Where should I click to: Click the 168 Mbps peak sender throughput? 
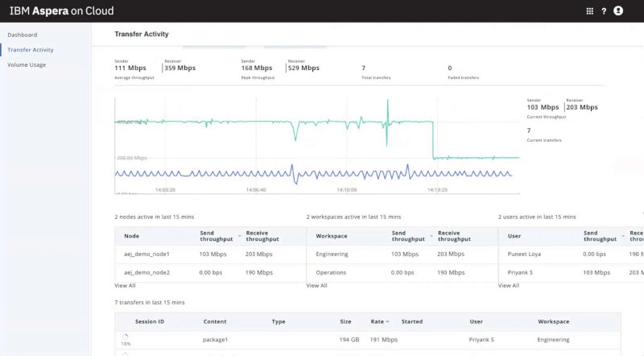pos(257,68)
